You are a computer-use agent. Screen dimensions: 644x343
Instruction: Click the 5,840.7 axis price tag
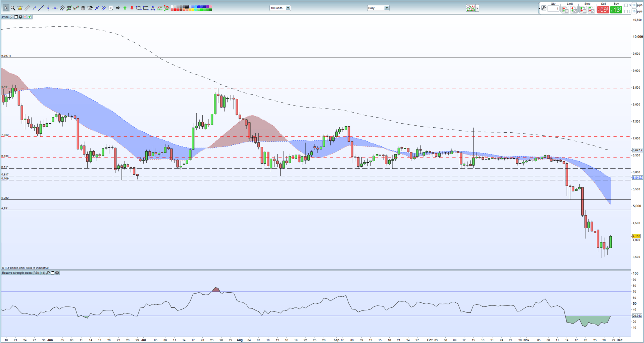[x=638, y=178]
